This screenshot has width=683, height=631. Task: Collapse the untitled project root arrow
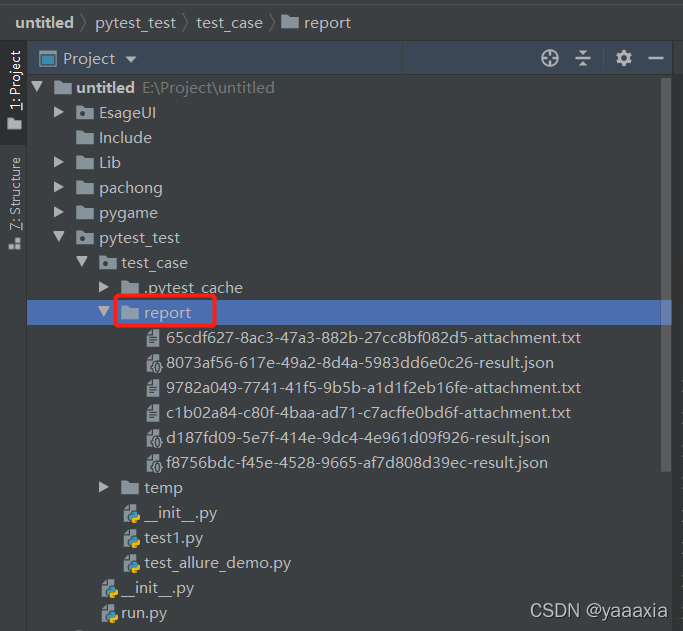[37, 87]
